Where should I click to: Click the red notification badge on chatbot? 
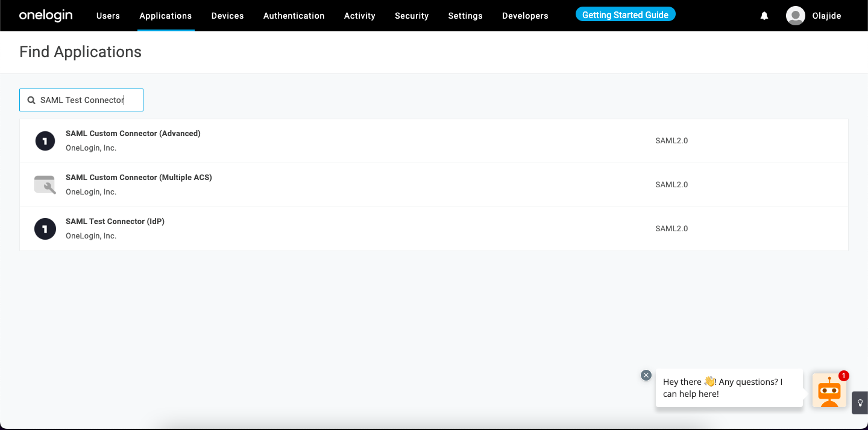click(x=844, y=376)
